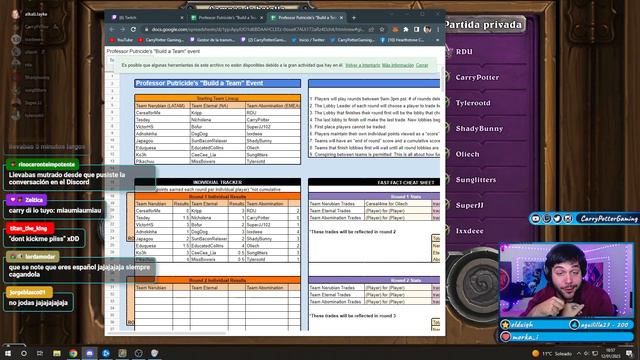Select the FAST FACT CHEAT SHEET header
The image size is (640, 360).
point(374,182)
